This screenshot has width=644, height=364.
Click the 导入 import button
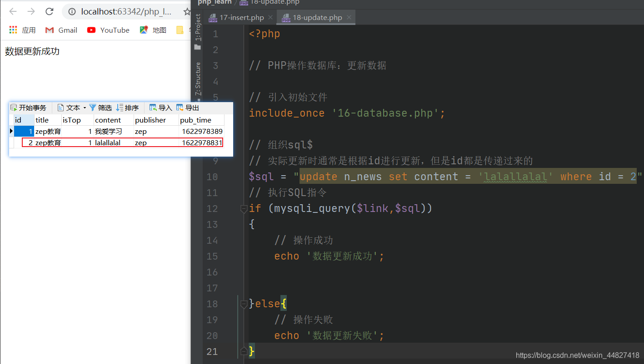click(x=161, y=108)
